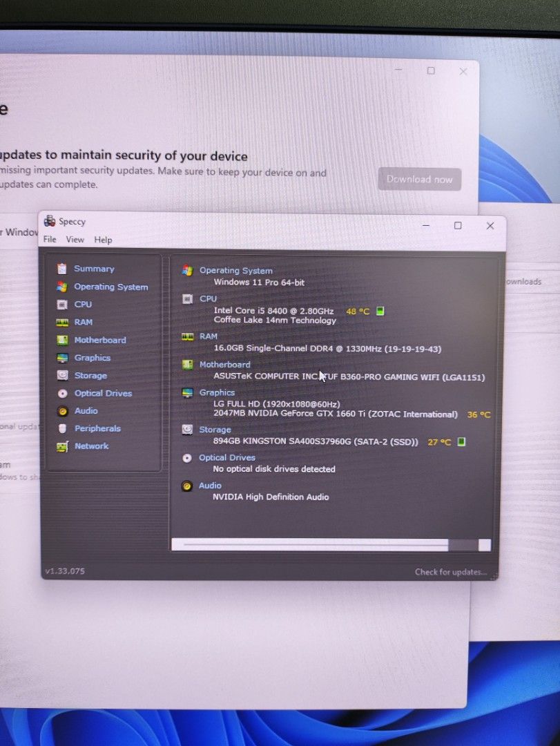This screenshot has height=746, width=560.
Task: Click the icon beside the Motherboard heading
Action: point(187,365)
